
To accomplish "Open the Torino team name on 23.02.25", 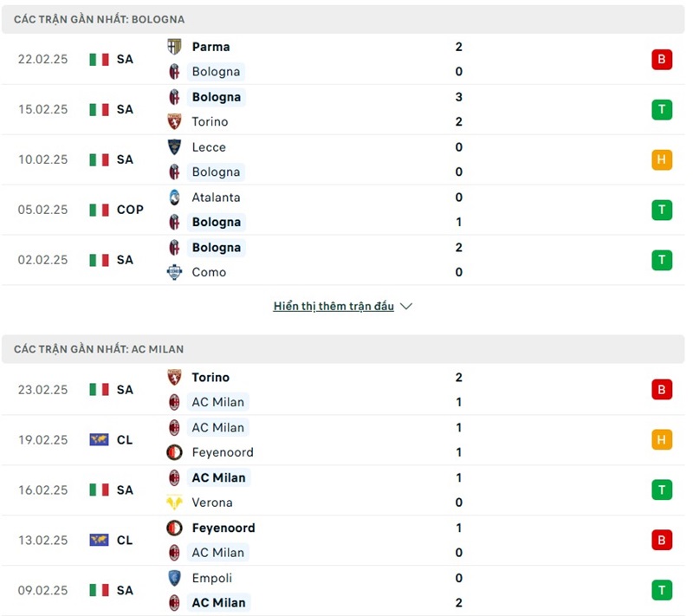I will (210, 378).
